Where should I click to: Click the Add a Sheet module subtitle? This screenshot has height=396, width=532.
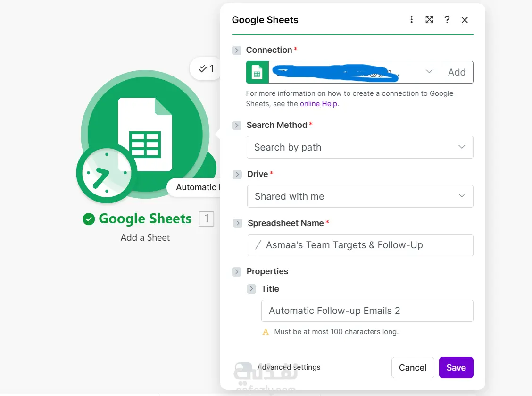point(145,238)
